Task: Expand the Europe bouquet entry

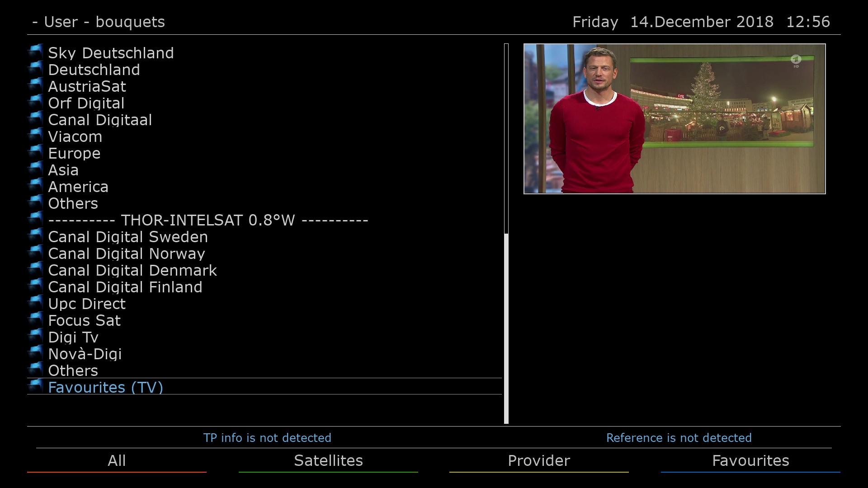Action: (75, 153)
